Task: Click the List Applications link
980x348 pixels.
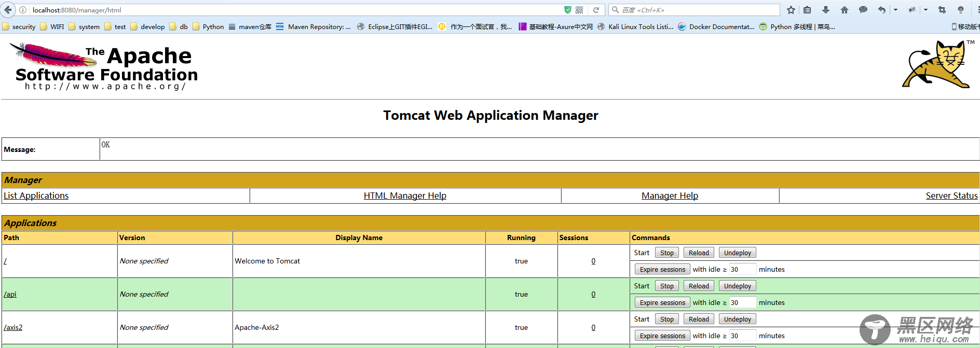Action: 36,196
